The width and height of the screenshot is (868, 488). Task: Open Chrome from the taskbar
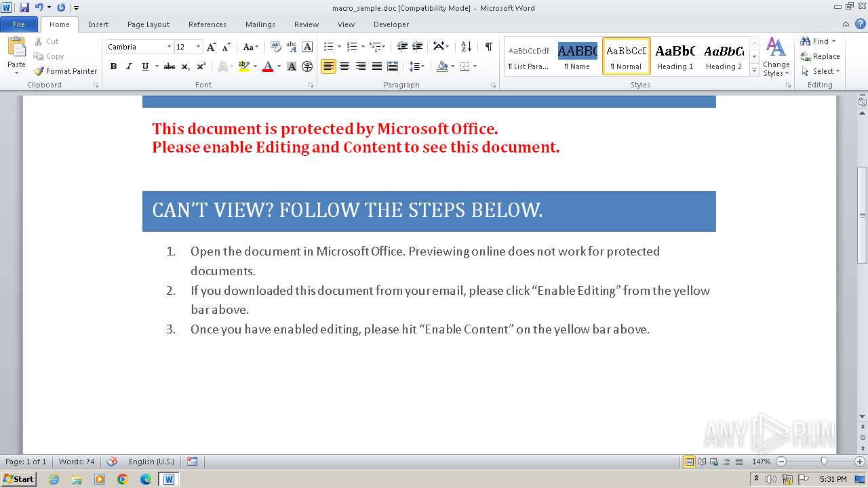click(123, 479)
